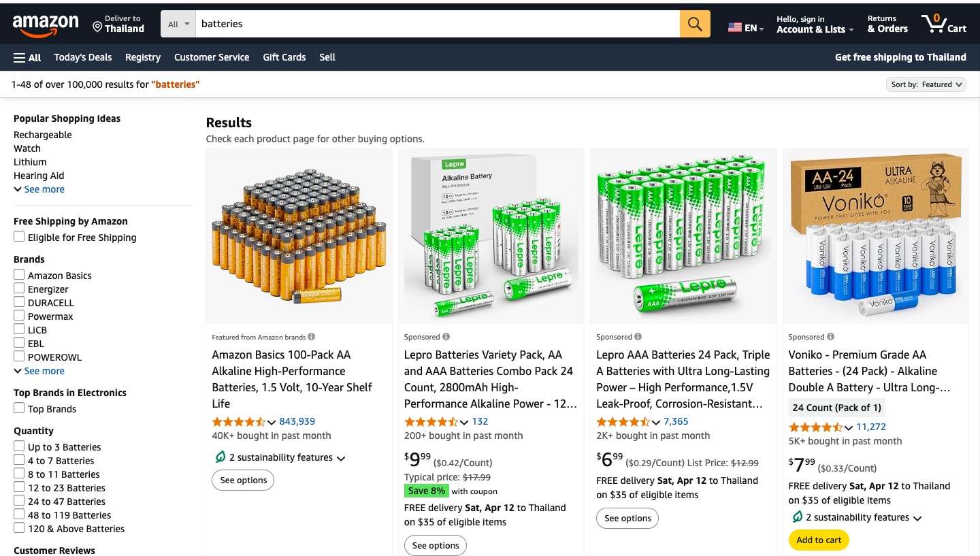Expand See more under Brands

point(39,371)
